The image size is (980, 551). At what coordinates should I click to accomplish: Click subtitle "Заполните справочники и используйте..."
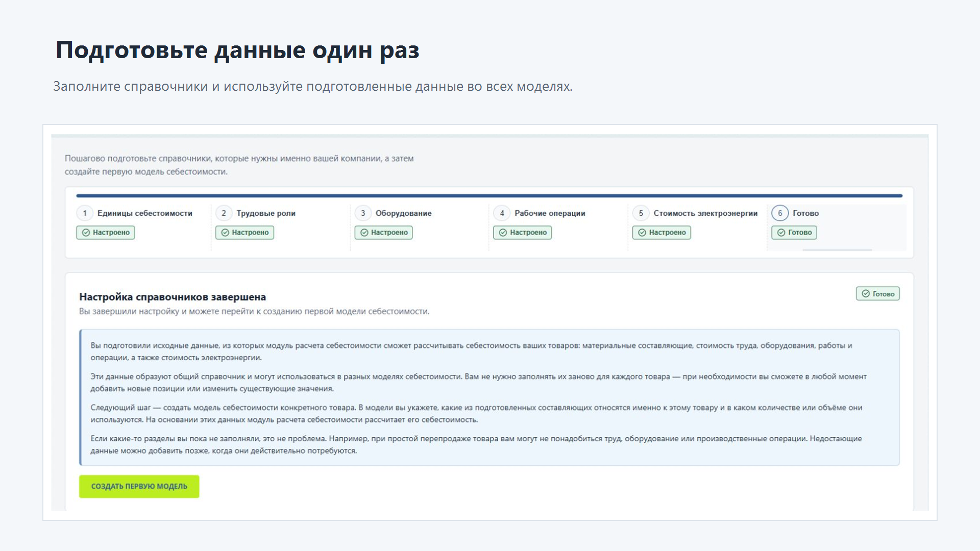(313, 87)
